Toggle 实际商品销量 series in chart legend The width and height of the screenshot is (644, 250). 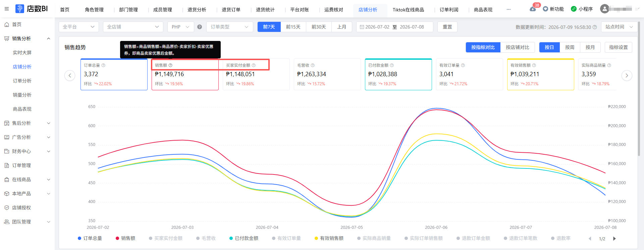374,238
